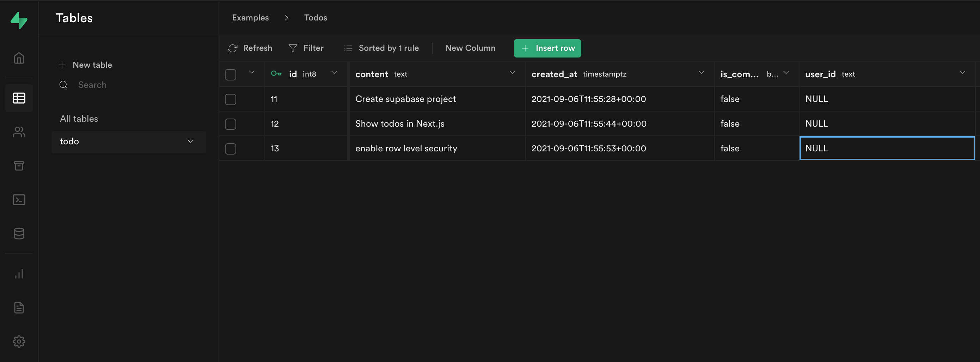Toggle the select-all rows checkbox
The image size is (980, 362).
pyautogui.click(x=231, y=74)
